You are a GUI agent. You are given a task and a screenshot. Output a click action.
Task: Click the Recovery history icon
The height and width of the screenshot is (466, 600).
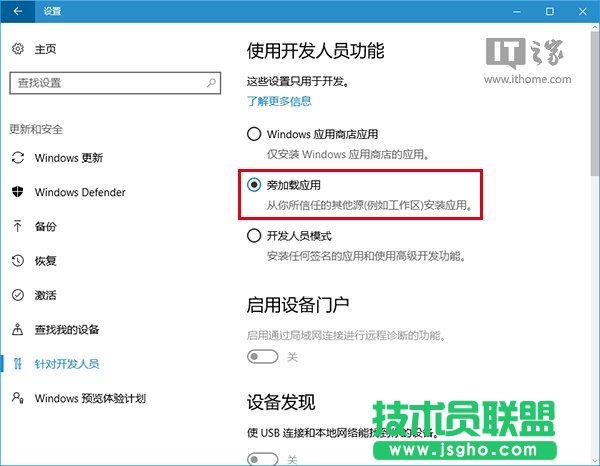(17, 261)
